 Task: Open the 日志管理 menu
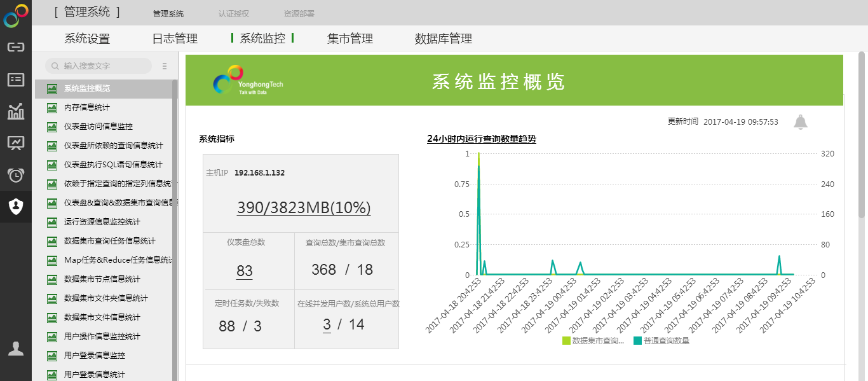click(175, 39)
